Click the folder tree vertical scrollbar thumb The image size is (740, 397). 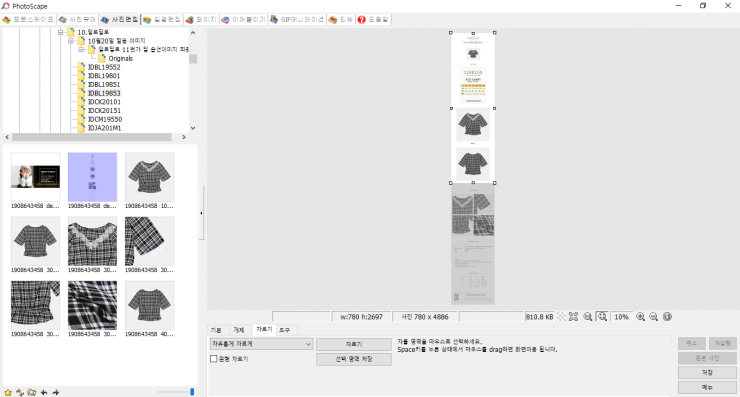tap(193, 59)
